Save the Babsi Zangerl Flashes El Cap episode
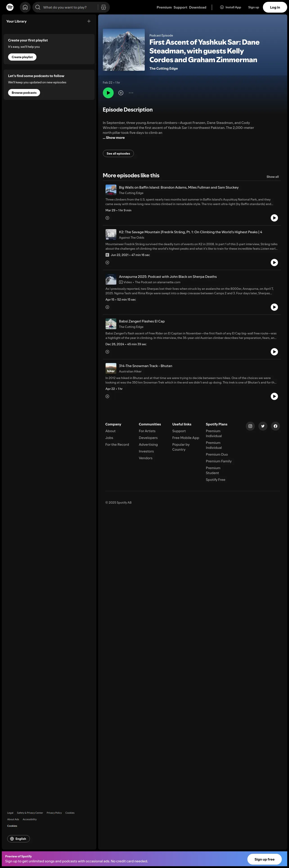 point(107,352)
